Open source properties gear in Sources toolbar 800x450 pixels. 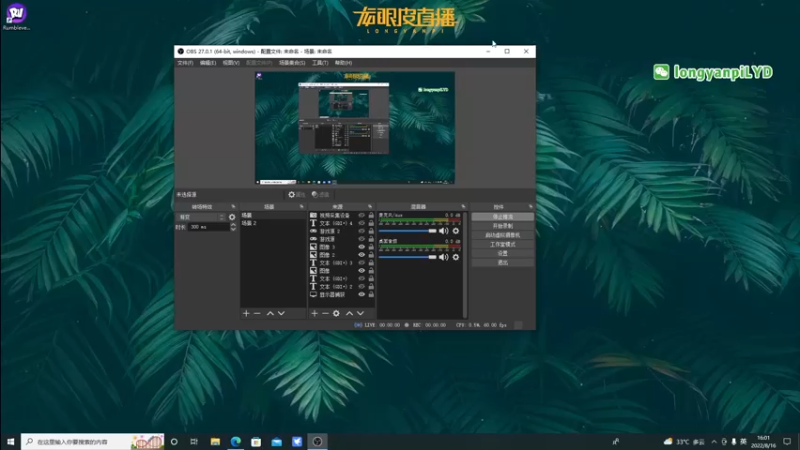click(336, 313)
